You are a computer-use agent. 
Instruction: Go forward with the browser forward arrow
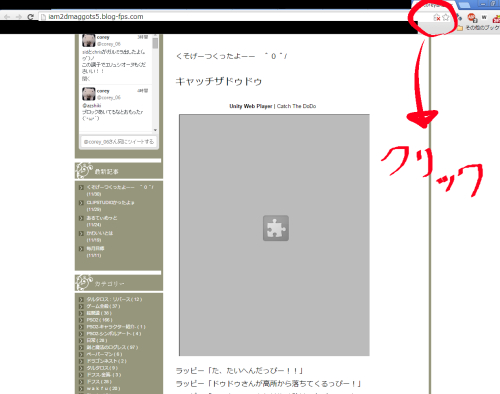[x=19, y=17]
